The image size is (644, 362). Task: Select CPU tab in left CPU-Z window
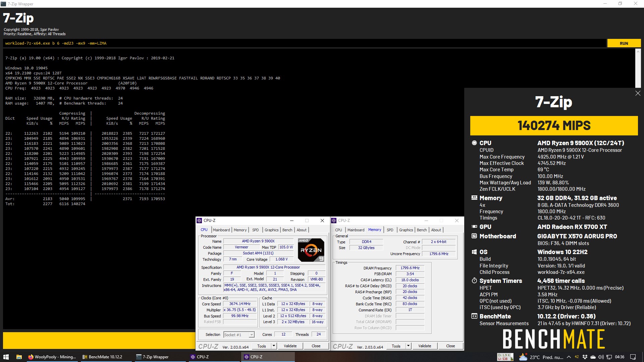(204, 230)
